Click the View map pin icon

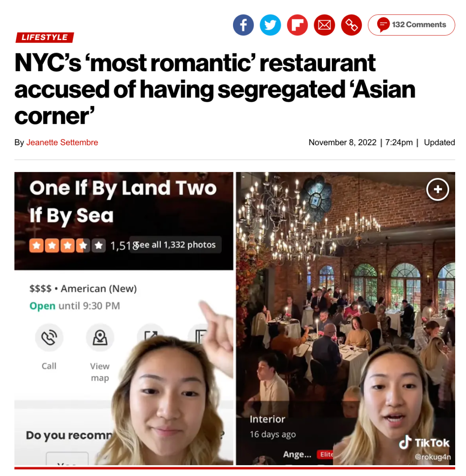(x=100, y=337)
